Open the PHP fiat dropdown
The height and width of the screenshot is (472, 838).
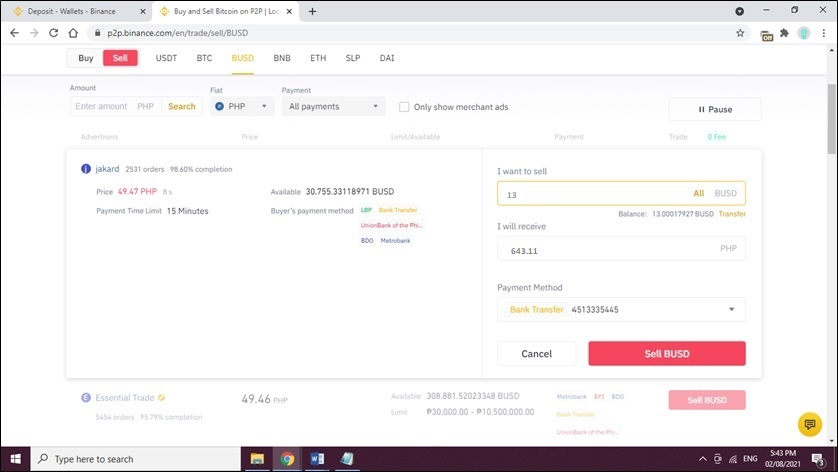242,106
